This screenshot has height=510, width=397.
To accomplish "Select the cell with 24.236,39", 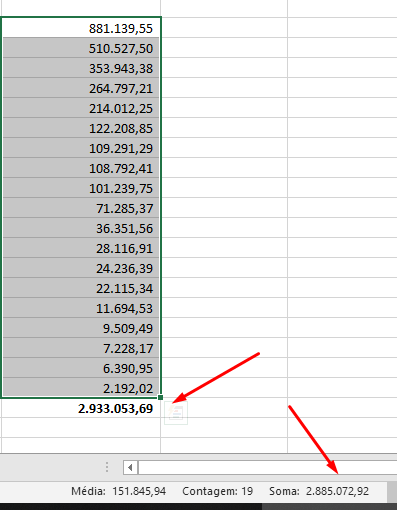I will 81,268.
